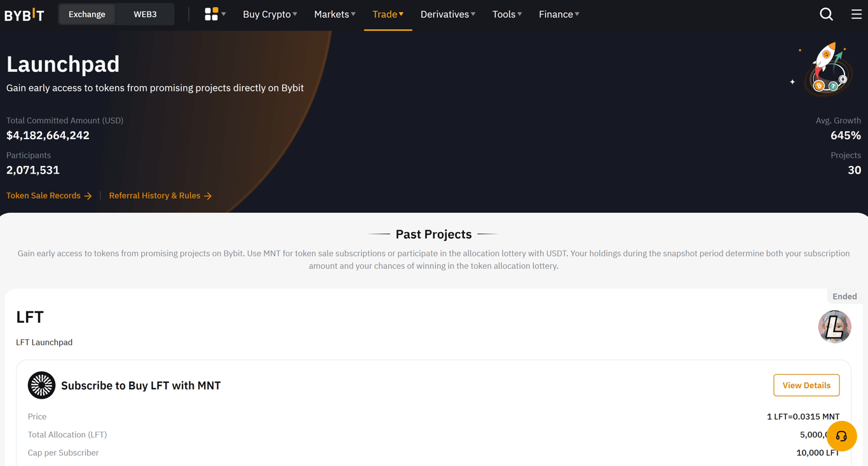Click the MNT token logo icon

pos(41,385)
